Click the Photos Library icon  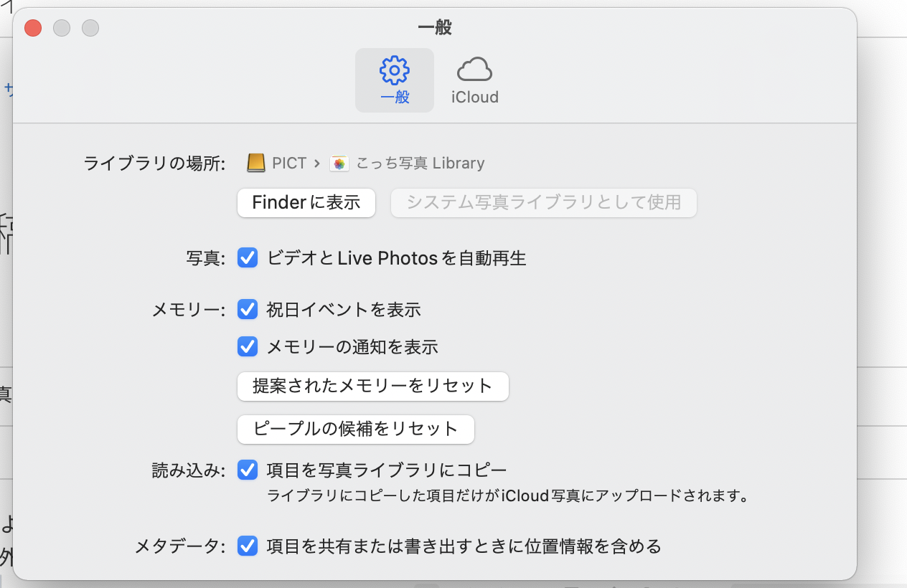pyautogui.click(x=339, y=163)
